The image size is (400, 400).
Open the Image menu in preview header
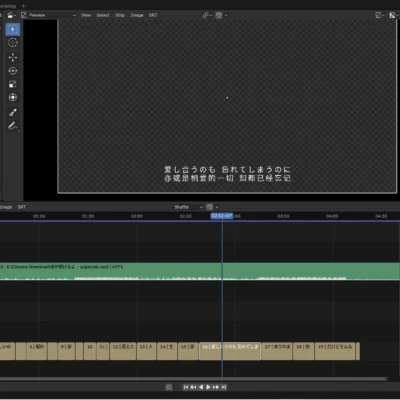click(x=137, y=15)
